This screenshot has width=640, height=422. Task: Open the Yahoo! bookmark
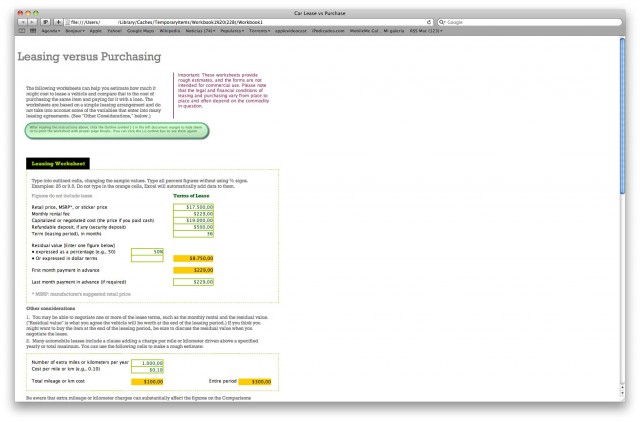tap(114, 31)
